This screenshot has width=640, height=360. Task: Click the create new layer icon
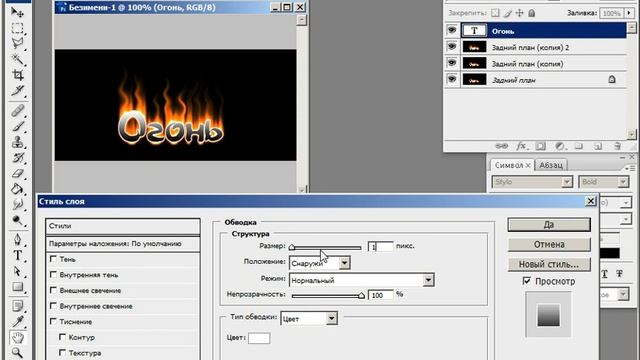click(x=598, y=146)
